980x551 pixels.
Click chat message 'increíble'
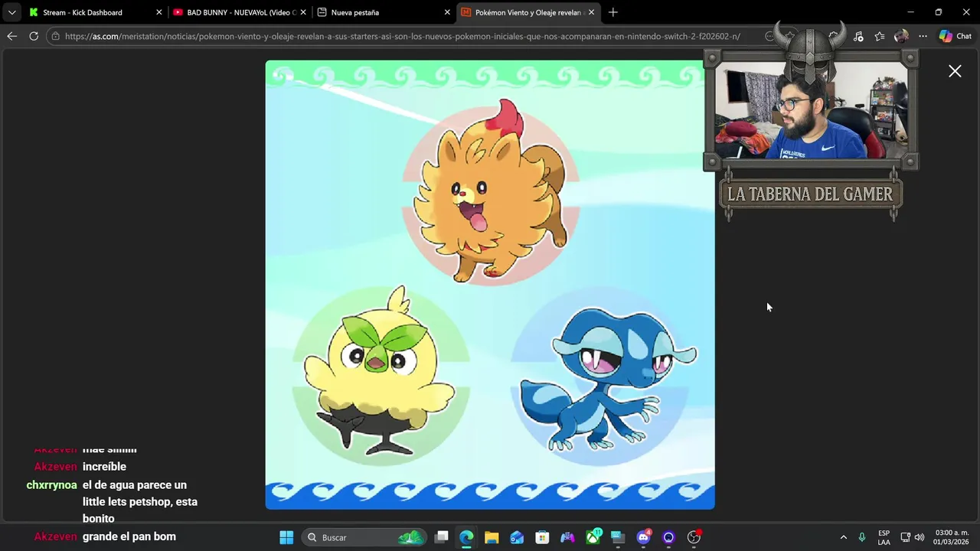point(104,467)
